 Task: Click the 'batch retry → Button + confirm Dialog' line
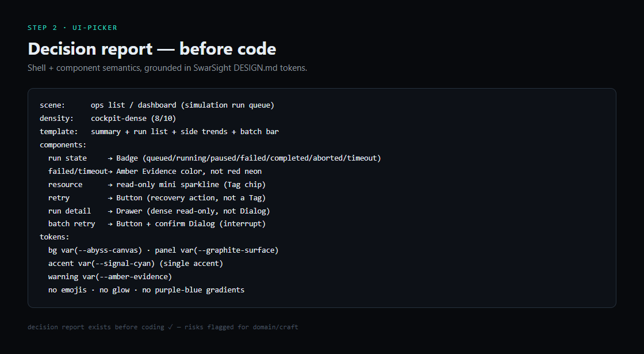pyautogui.click(x=157, y=224)
